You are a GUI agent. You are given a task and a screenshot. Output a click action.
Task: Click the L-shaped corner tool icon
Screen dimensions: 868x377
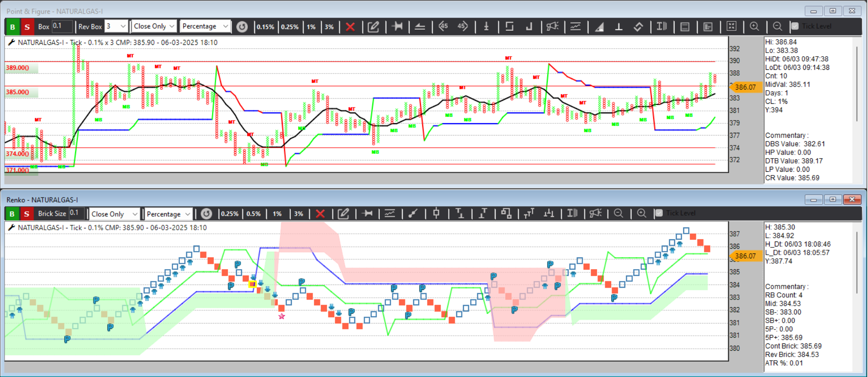pyautogui.click(x=529, y=26)
